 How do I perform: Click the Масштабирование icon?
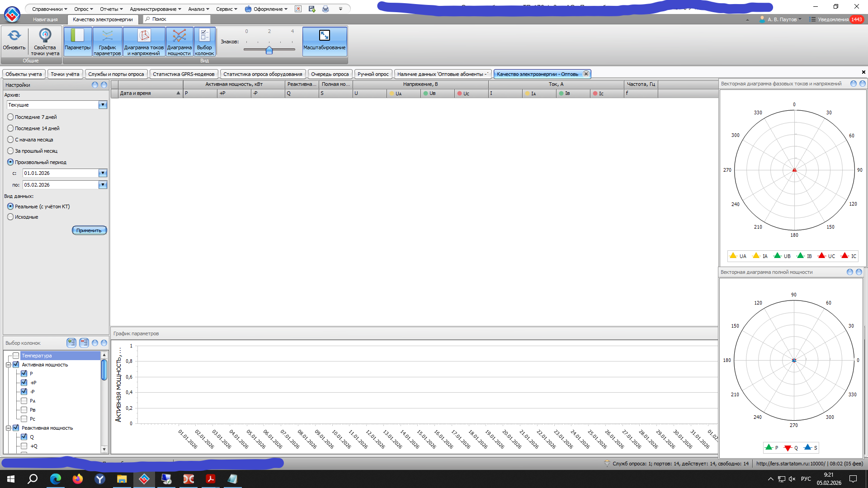tap(324, 36)
